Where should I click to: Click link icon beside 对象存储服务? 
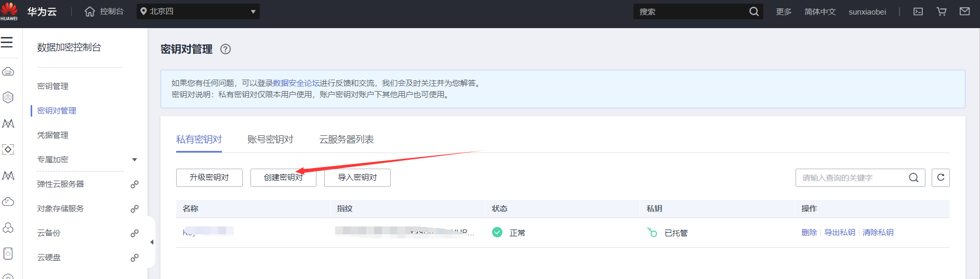(x=135, y=209)
